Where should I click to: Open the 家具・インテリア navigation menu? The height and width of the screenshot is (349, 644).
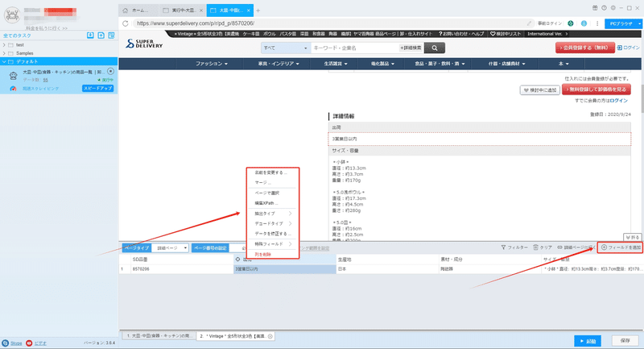point(279,64)
